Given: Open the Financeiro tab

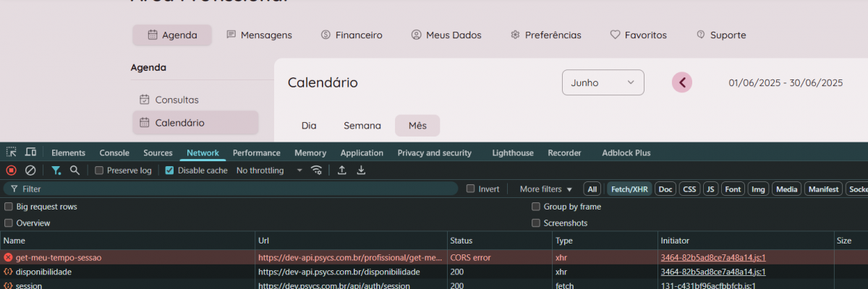Looking at the screenshot, I should (352, 35).
